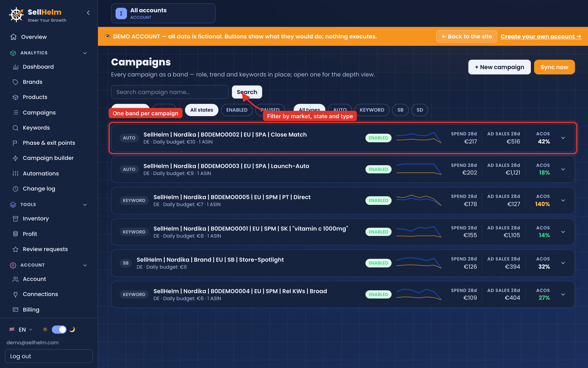This screenshot has width=588, height=368.
Task: Filter campaigns by SB type
Action: tap(400, 110)
